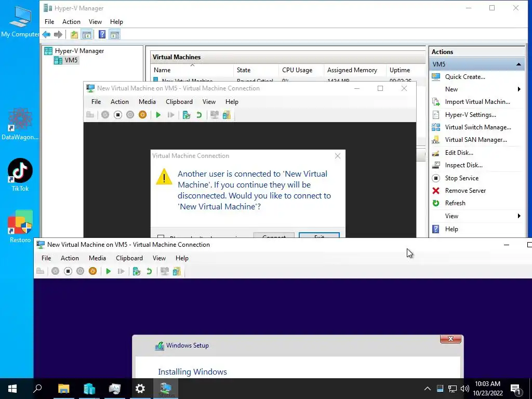Click Refresh in Actions pane
532x399 pixels.
pyautogui.click(x=455, y=203)
